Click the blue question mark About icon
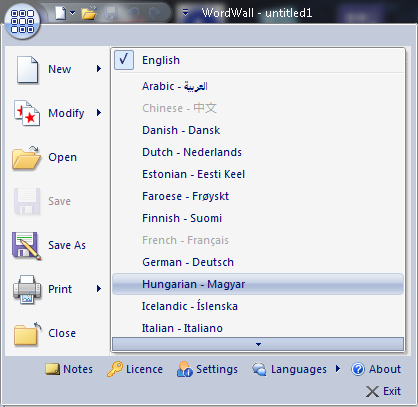Image resolution: width=418 pixels, height=407 pixels. pos(358,369)
